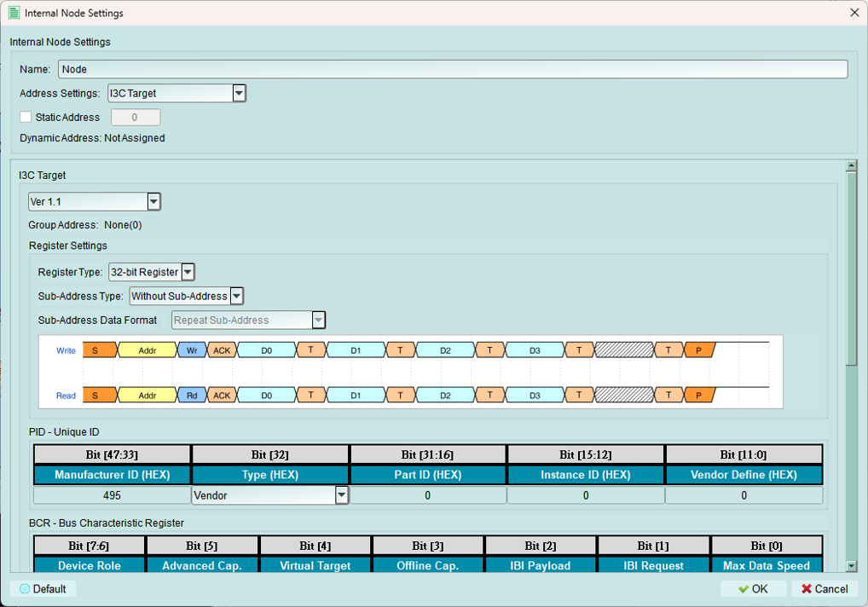Click the Bit [11:0] header cell
Screen dimensions: 868x607
744,455
